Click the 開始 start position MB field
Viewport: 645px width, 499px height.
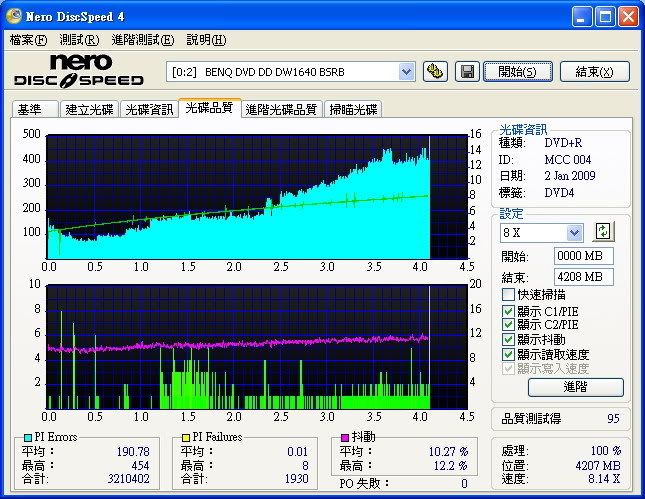(x=583, y=256)
